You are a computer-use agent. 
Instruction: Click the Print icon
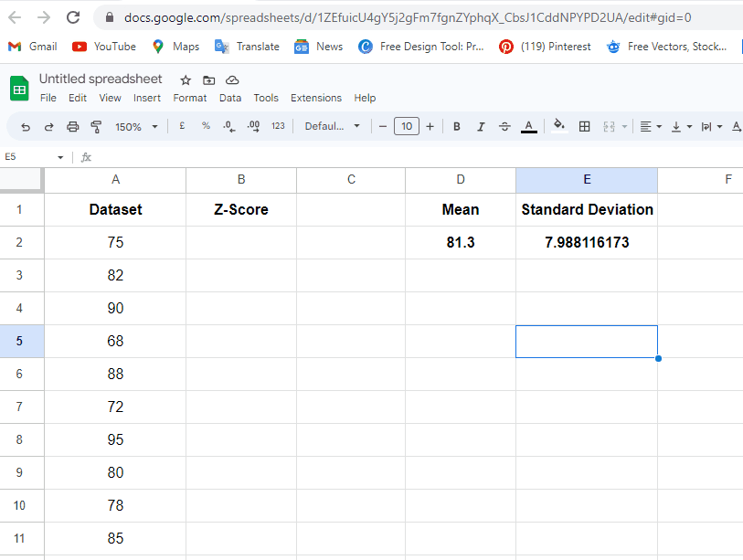(72, 126)
